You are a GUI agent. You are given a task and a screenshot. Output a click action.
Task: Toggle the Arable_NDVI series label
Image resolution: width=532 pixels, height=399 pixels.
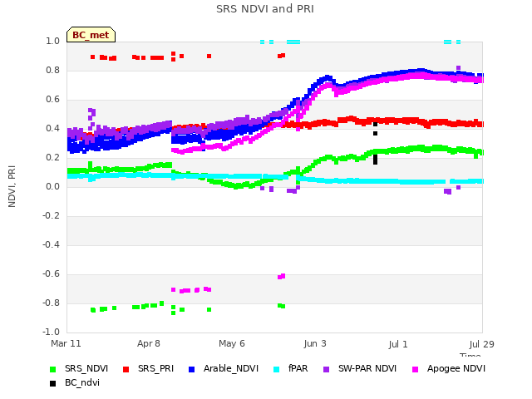(x=231, y=369)
